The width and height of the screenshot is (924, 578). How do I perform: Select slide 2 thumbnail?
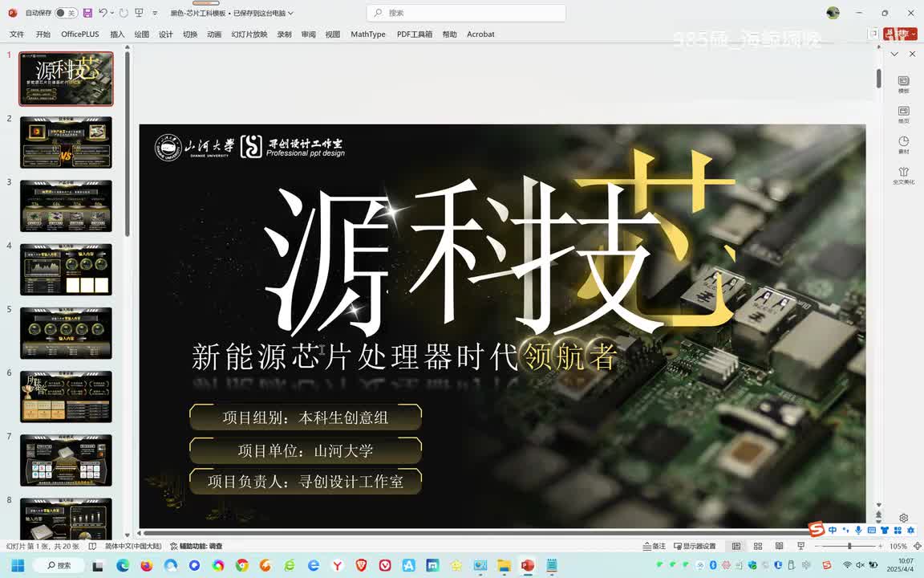tap(66, 142)
